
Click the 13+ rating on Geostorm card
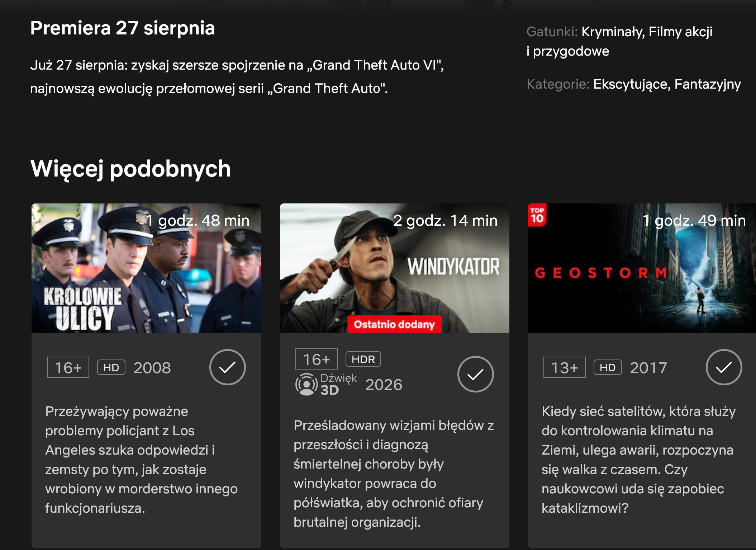coord(565,367)
